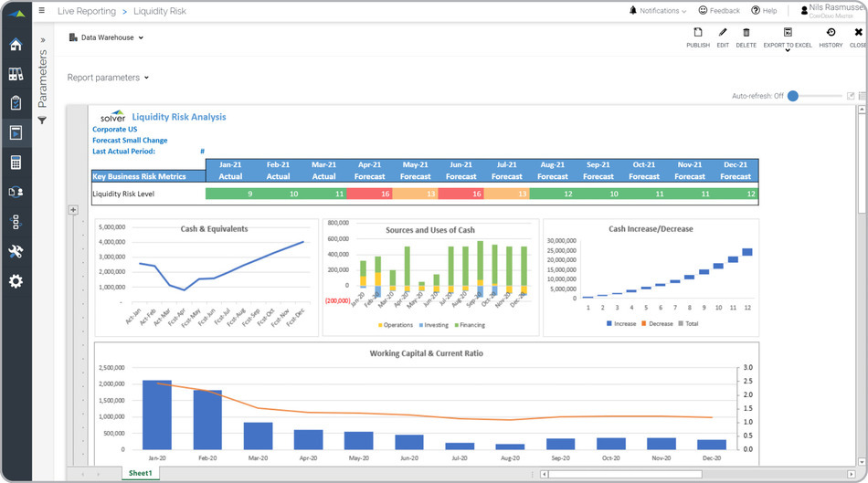Select the calculator icon in sidebar
The image size is (868, 483).
16,163
